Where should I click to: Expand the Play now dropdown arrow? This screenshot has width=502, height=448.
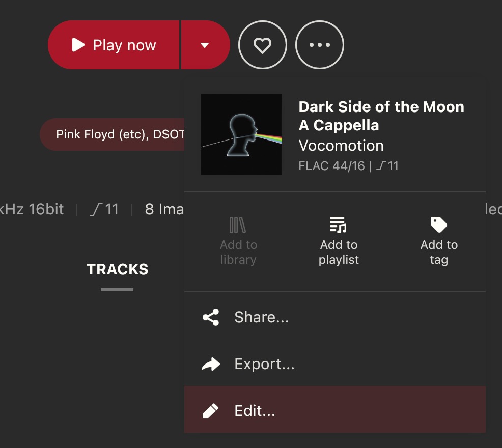tap(206, 45)
